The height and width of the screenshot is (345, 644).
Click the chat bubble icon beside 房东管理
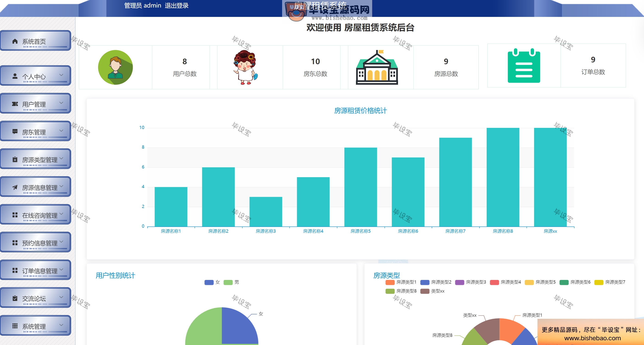[x=15, y=132]
